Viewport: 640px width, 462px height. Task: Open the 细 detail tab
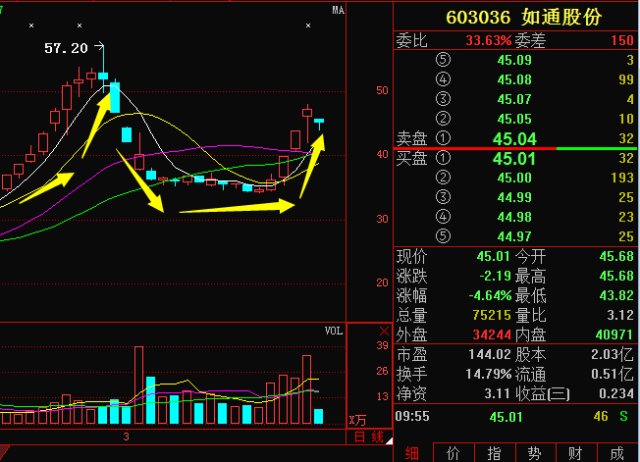[x=412, y=453]
